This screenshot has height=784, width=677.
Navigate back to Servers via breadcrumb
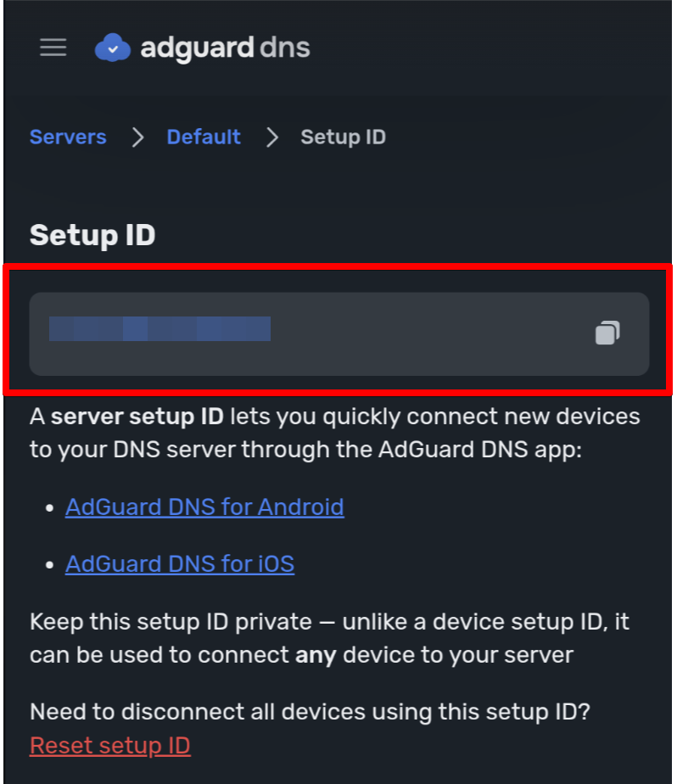[x=68, y=137]
